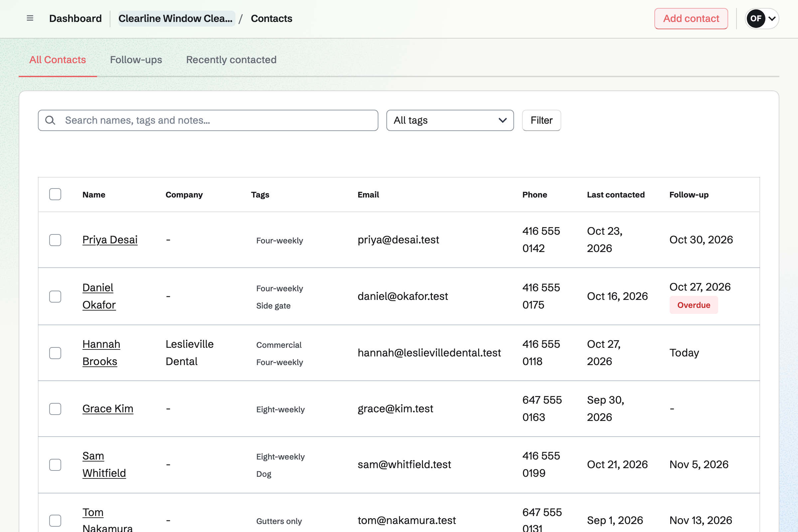Check the Hannah Brooks row checkbox
Viewport: 798px width, 532px height.
(x=55, y=353)
